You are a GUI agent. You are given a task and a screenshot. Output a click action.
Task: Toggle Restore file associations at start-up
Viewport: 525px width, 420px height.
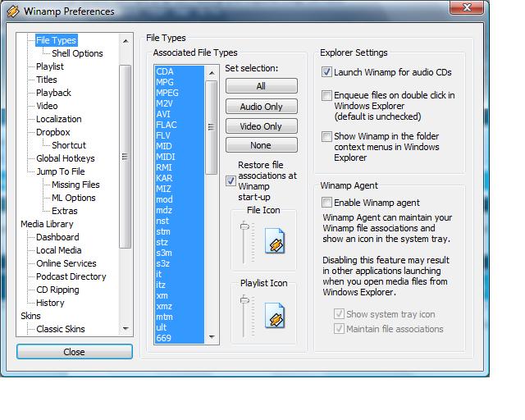(x=231, y=180)
